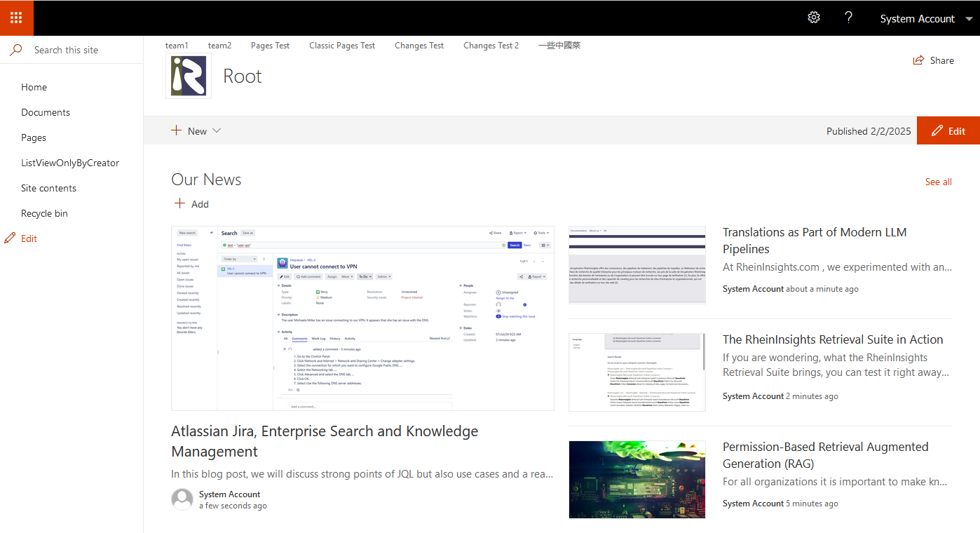Open the 一些中國菜 navigation item
Viewport: 980px width, 533px height.
tap(559, 46)
